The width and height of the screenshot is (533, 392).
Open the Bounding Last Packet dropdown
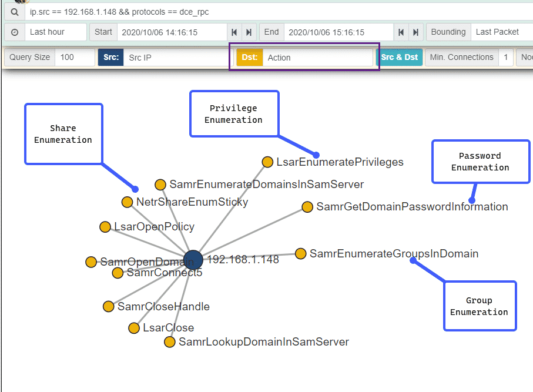[x=501, y=32]
